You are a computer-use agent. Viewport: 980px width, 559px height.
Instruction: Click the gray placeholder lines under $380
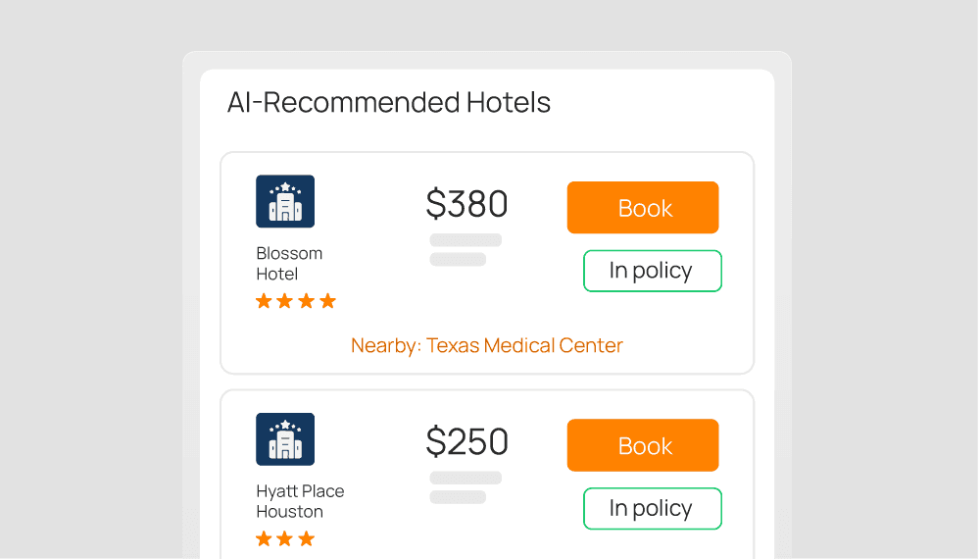point(465,249)
